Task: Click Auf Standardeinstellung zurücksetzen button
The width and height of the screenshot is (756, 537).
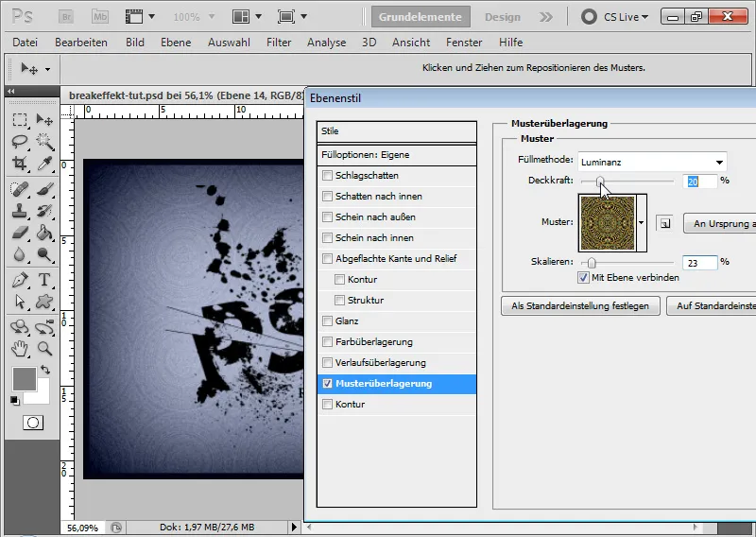Action: (x=712, y=306)
